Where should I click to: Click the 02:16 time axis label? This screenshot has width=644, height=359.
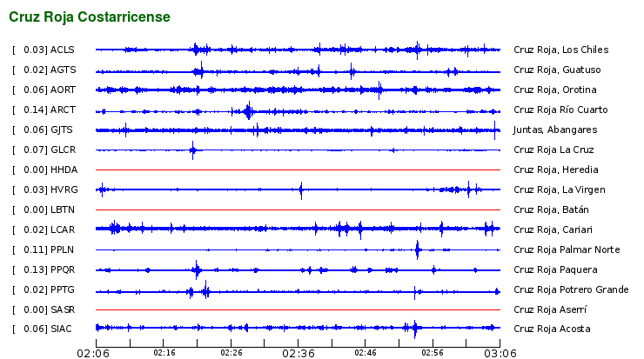coord(164,353)
